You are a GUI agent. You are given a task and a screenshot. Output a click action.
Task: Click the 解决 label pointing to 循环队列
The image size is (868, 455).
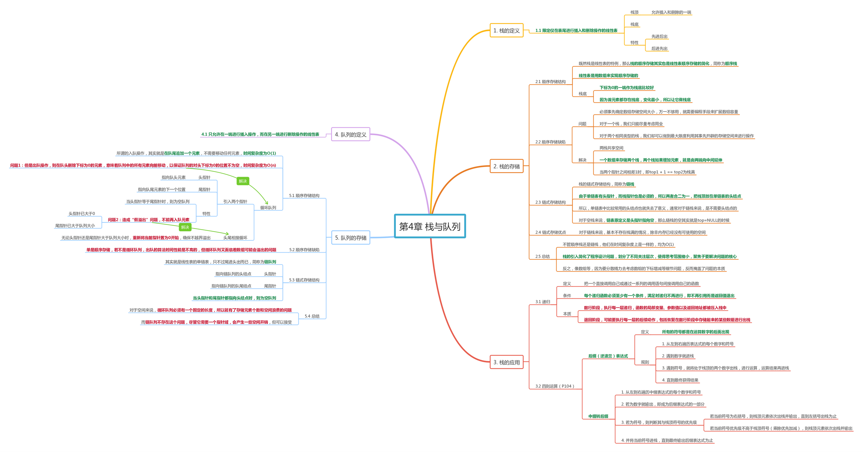pos(243,181)
